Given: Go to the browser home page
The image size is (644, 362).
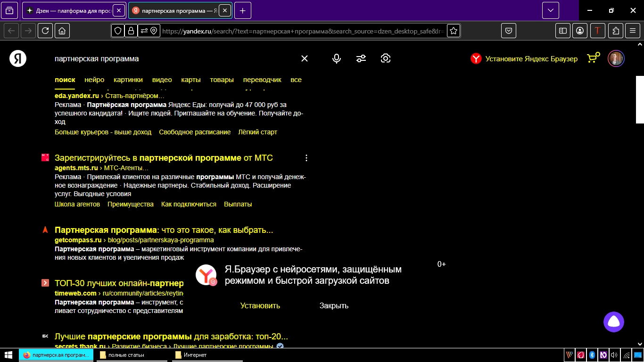Looking at the screenshot, I should point(62,31).
